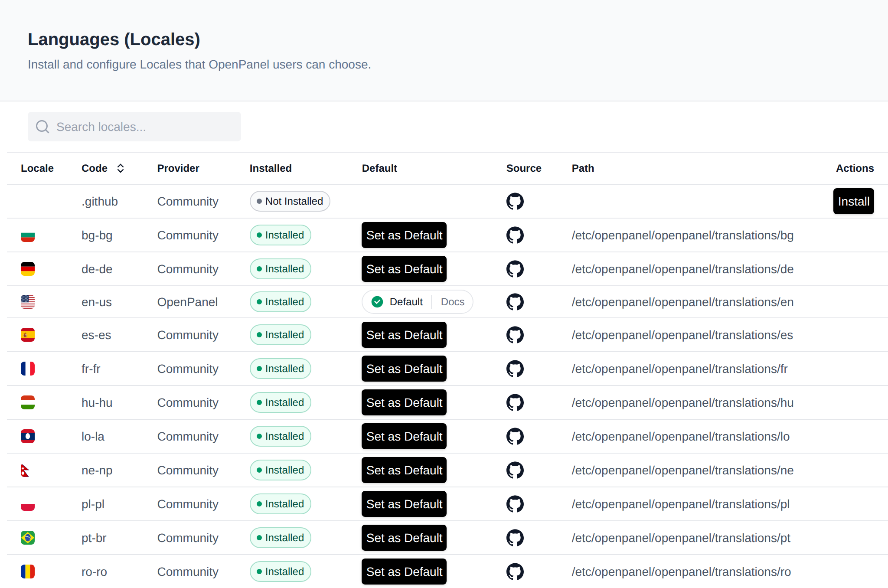The height and width of the screenshot is (588, 888).
Task: Click the Locale column header
Action: tap(37, 168)
